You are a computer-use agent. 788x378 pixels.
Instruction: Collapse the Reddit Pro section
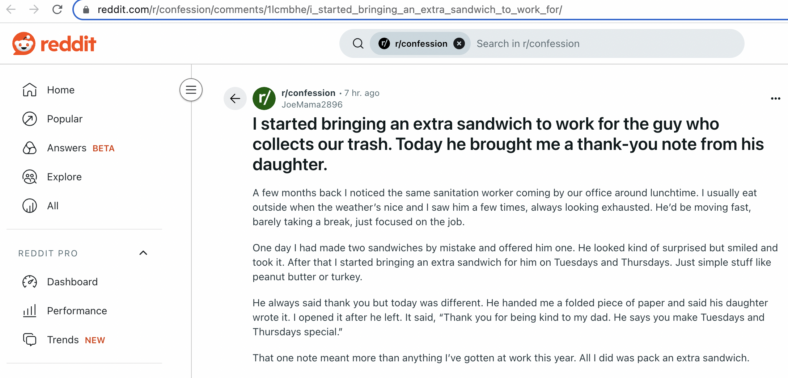pos(143,253)
